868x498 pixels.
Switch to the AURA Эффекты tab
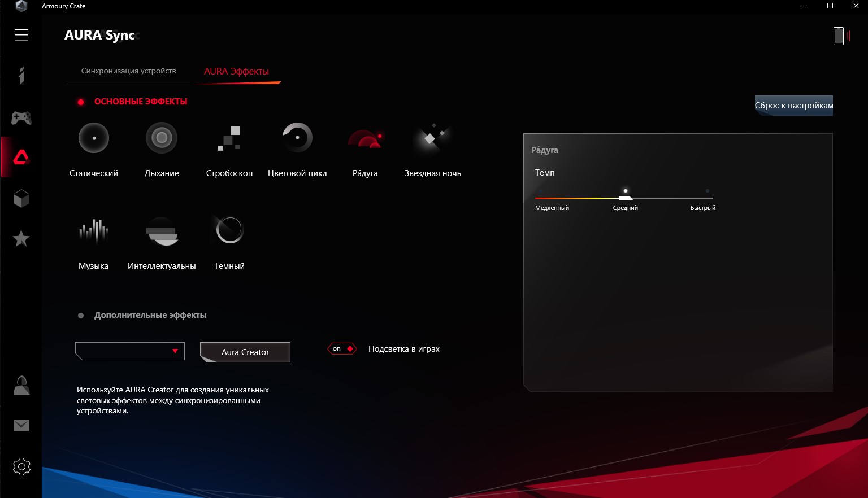pos(236,72)
